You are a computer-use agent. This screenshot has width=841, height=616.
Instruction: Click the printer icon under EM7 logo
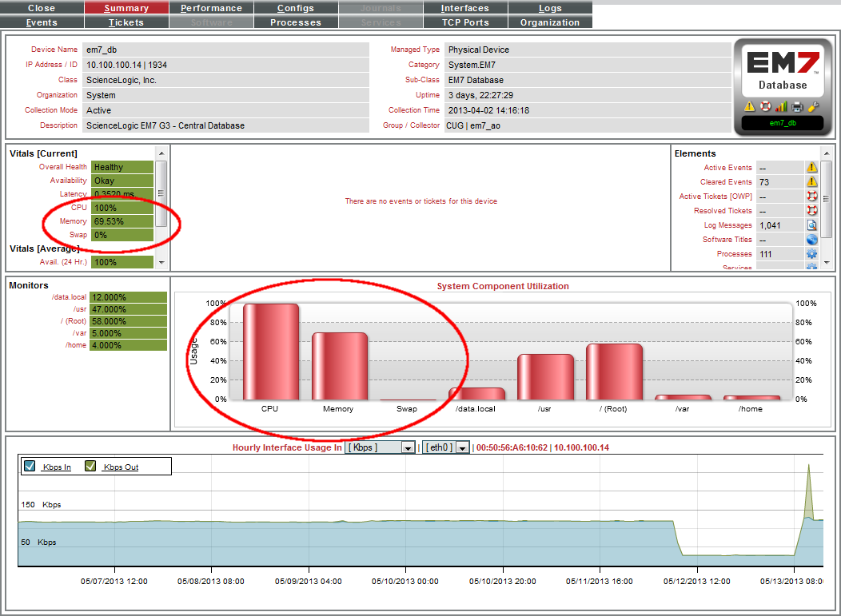[x=797, y=107]
